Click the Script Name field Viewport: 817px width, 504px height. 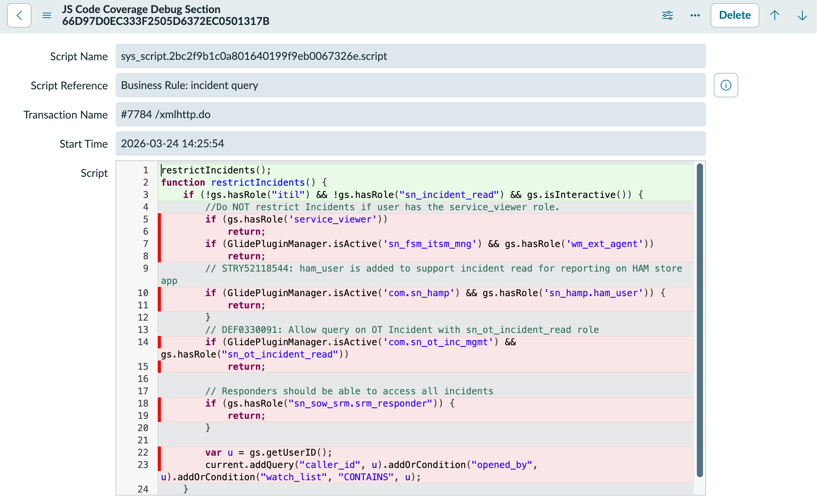coord(411,56)
